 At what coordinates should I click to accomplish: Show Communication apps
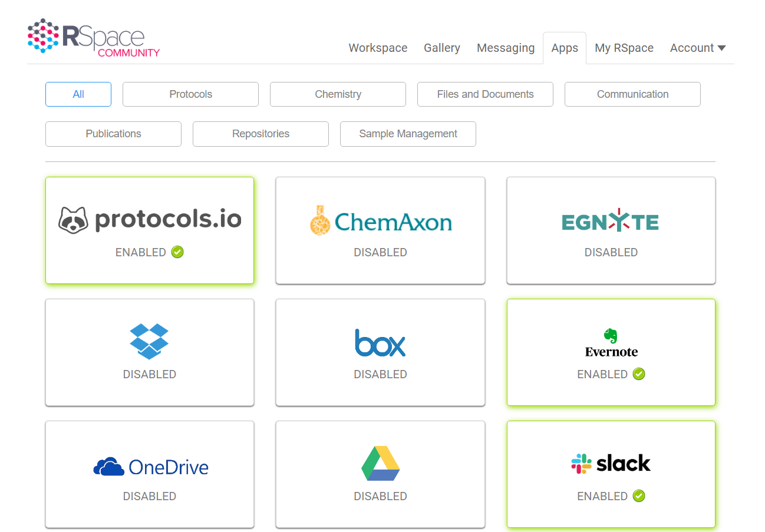pos(632,94)
